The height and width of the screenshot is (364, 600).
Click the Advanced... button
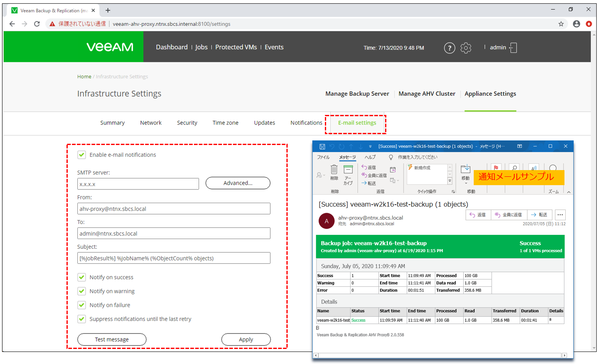(238, 183)
